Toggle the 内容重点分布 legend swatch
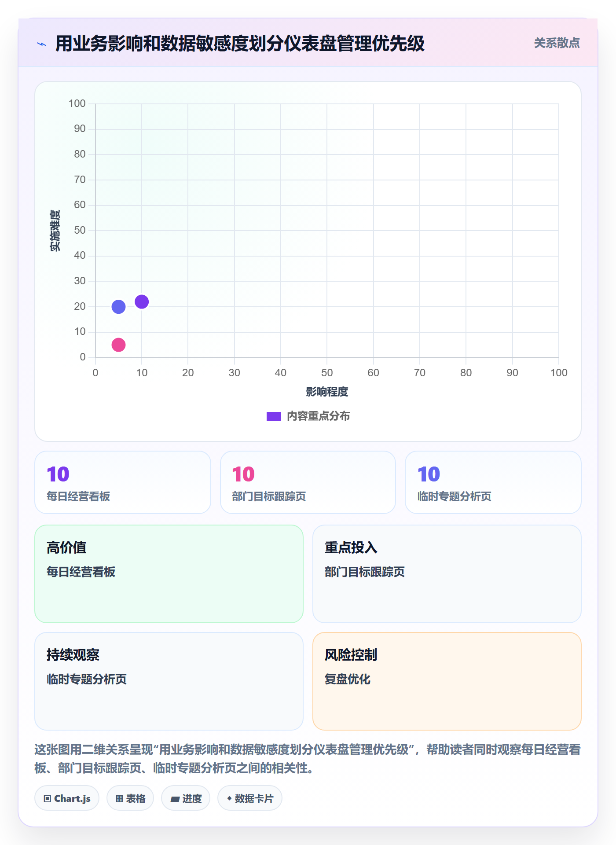The width and height of the screenshot is (616, 845). 273,416
